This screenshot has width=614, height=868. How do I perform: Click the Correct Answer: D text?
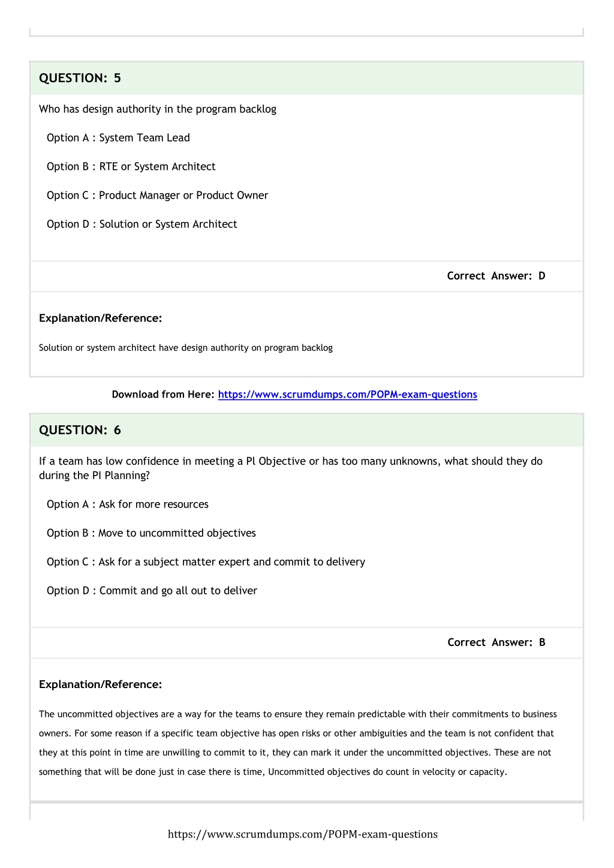click(496, 276)
